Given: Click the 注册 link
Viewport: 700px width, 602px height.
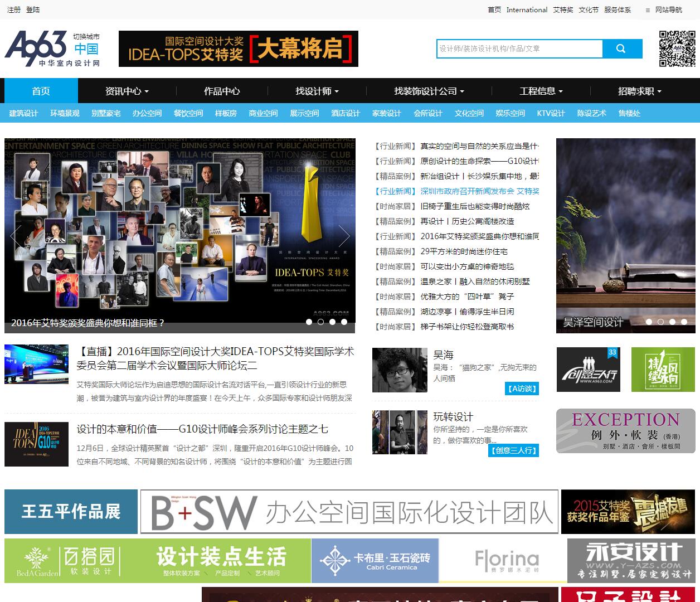Looking at the screenshot, I should 14,10.
